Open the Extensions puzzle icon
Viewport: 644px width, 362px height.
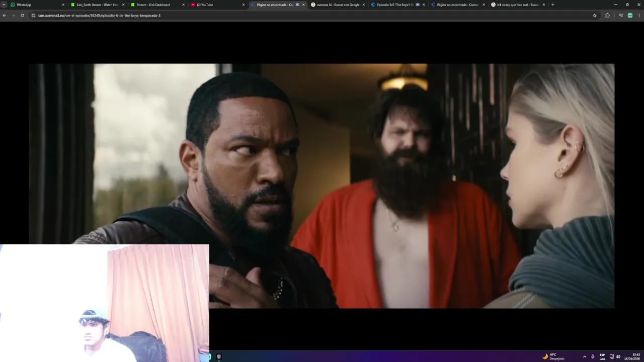tap(607, 16)
